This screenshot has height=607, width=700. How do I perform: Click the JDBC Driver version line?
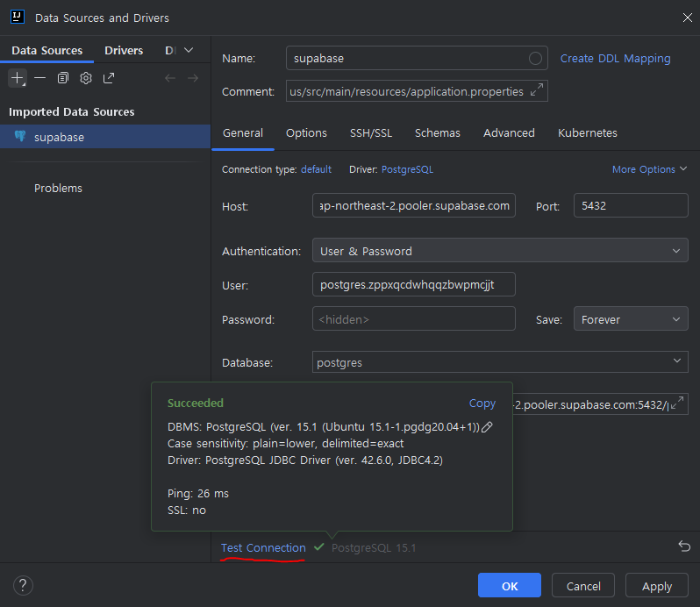pyautogui.click(x=305, y=461)
